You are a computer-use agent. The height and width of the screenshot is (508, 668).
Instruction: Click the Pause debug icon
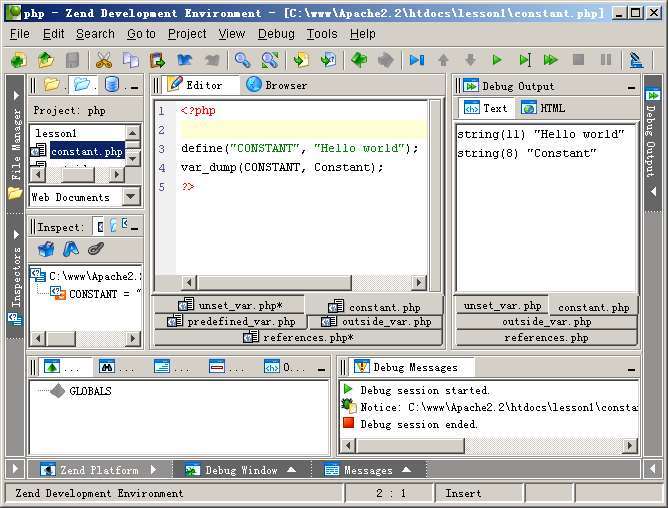click(x=605, y=60)
